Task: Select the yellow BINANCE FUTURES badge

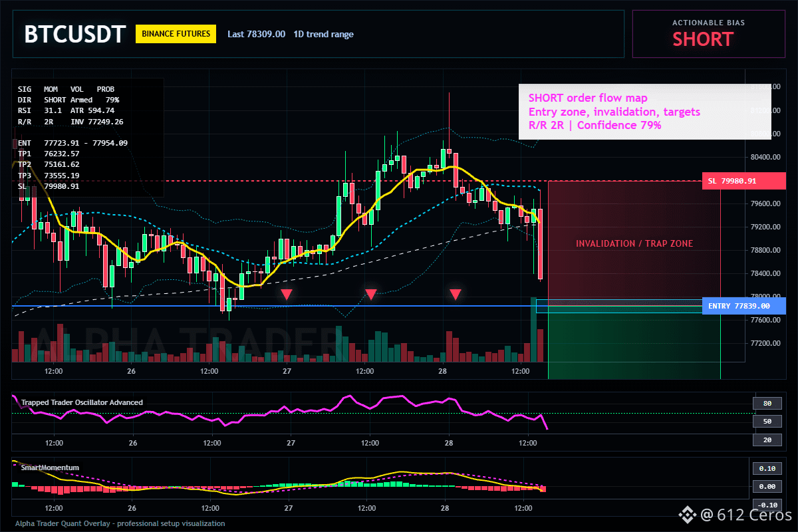Action: (176, 34)
